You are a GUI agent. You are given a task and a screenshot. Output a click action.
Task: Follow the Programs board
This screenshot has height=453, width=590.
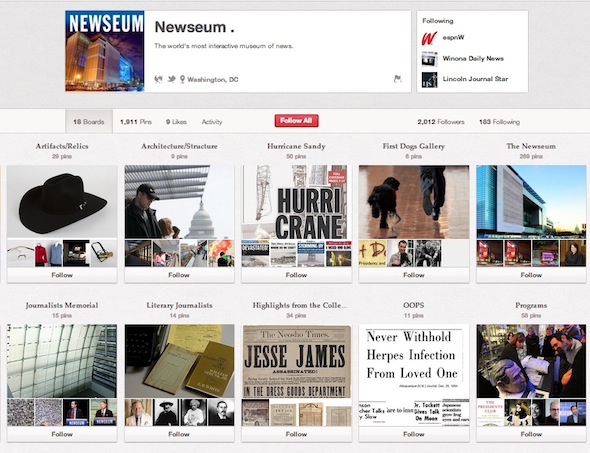point(531,434)
